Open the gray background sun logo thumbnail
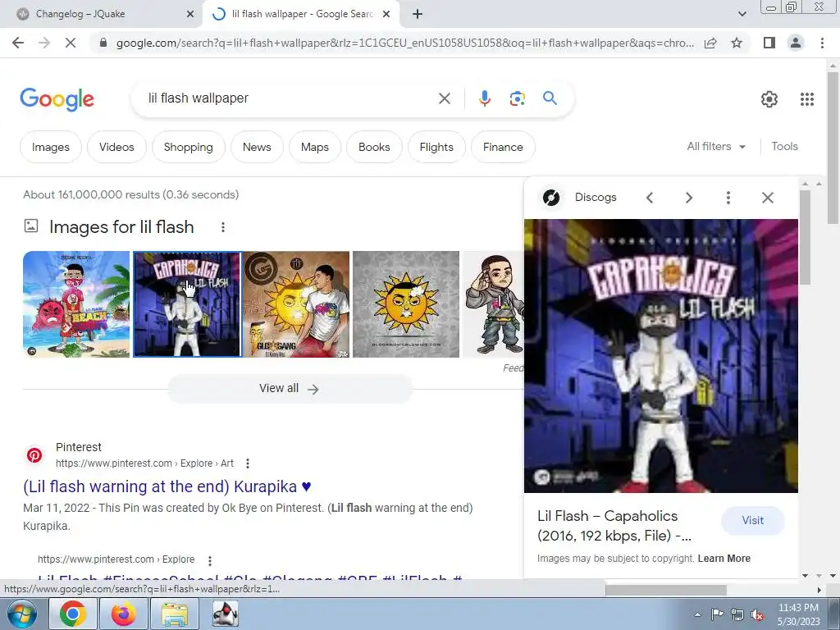The height and width of the screenshot is (630, 840). (x=406, y=304)
